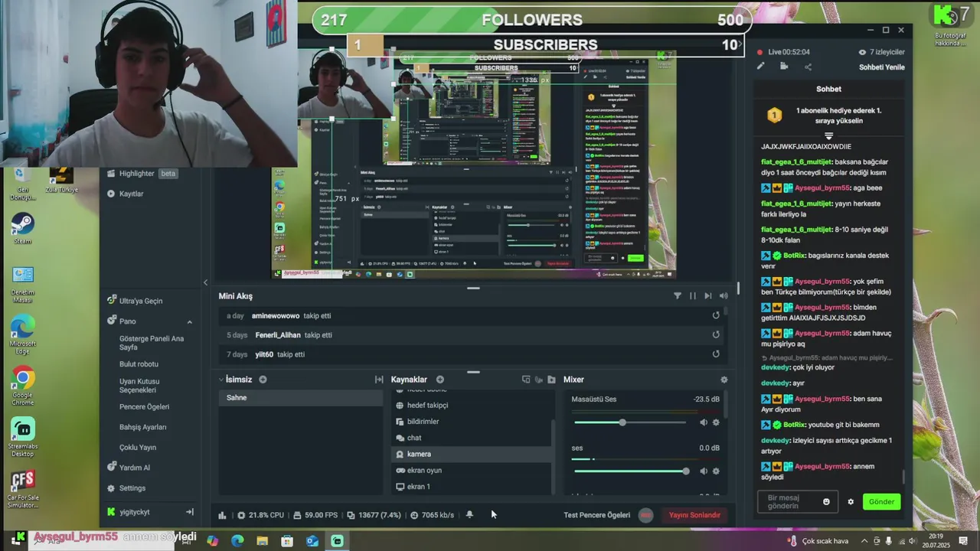Screen dimensions: 980x551
Task: Open Pencere Ögeleri in sidebar
Action: click(144, 407)
